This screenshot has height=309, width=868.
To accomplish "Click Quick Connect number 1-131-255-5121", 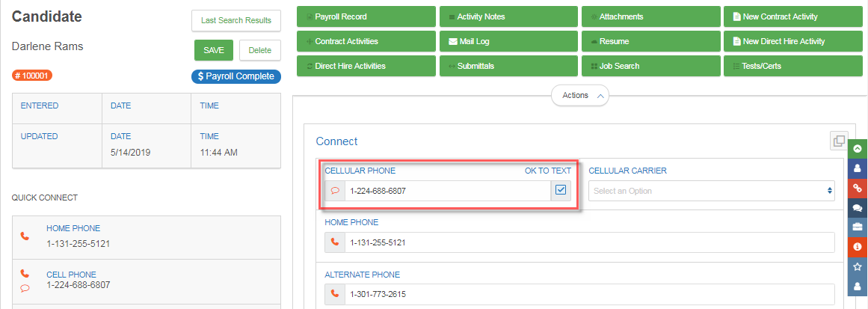I will pos(78,242).
